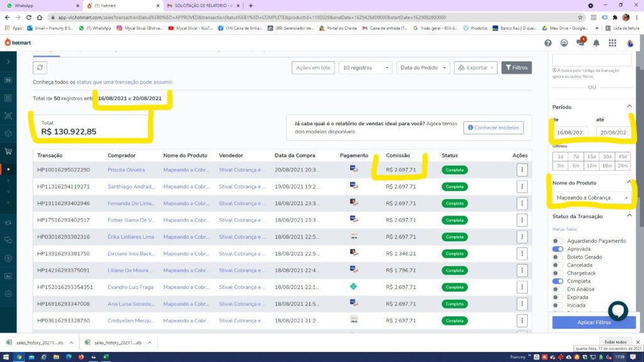Click the end date field 20/08/2021
Image resolution: width=644 pixels, height=362 pixels.
coord(614,133)
